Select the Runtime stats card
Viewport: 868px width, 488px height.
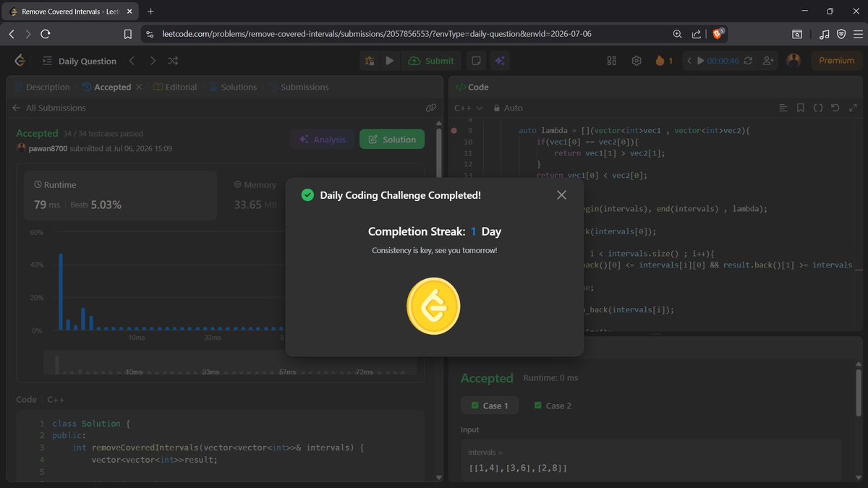point(120,195)
